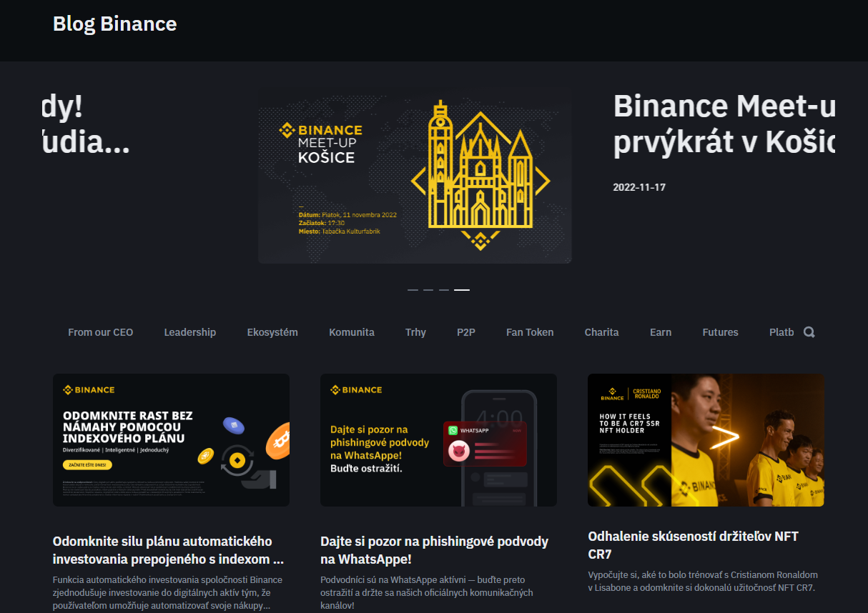Image resolution: width=868 pixels, height=613 pixels.
Task: Click the Podvodníci sú na WhatsAppe description
Action: pyautogui.click(x=427, y=593)
